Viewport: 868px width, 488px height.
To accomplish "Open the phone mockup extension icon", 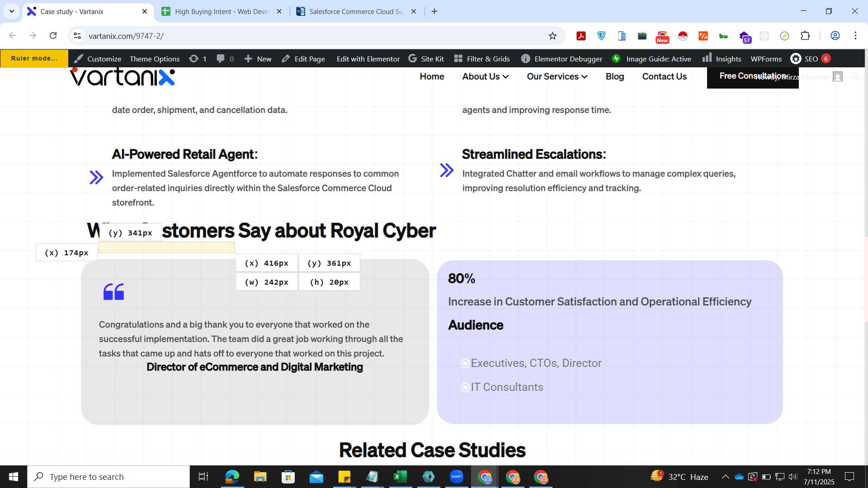I will coord(622,36).
